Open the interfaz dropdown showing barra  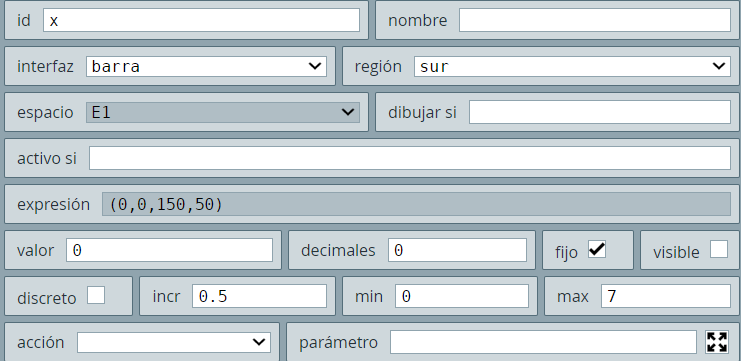point(207,66)
